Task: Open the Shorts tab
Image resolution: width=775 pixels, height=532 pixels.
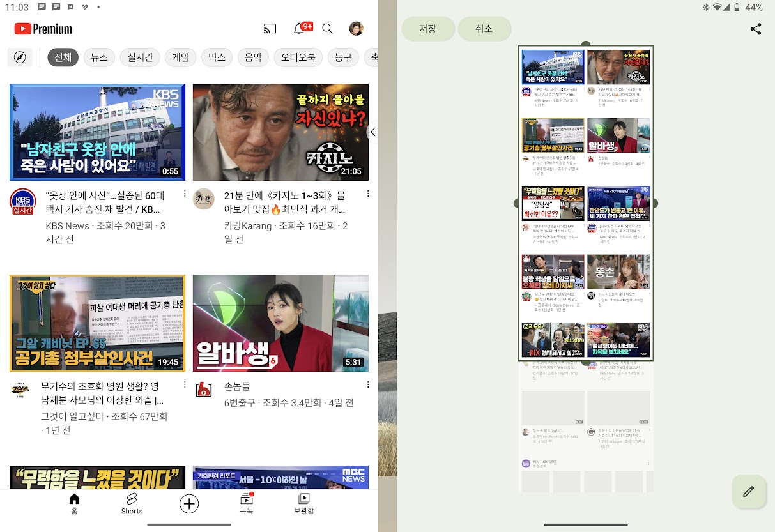Action: (x=132, y=503)
